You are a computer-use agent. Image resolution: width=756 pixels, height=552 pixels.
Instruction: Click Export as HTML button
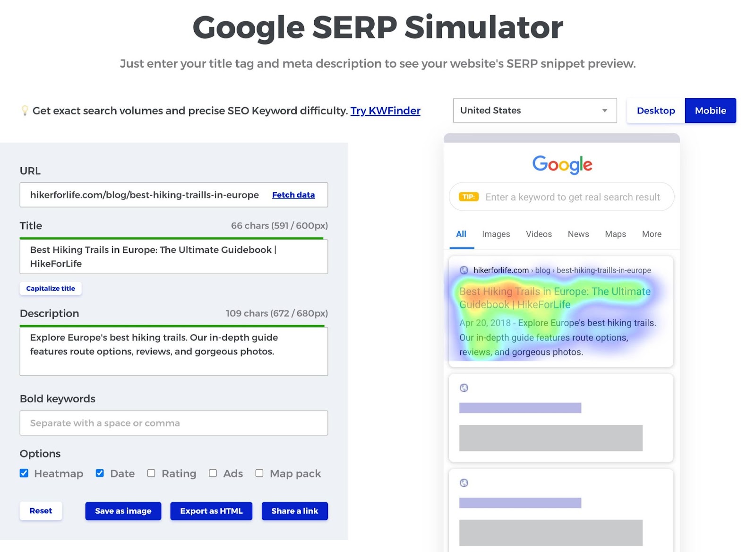pyautogui.click(x=211, y=511)
